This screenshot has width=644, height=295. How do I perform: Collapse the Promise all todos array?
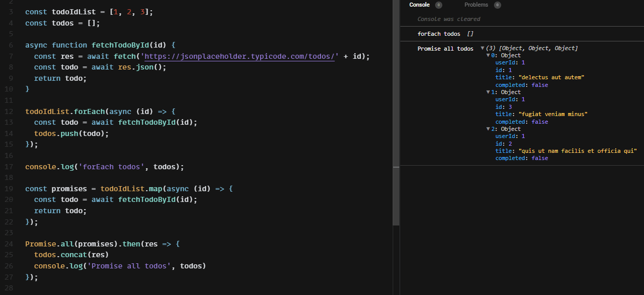tap(483, 48)
